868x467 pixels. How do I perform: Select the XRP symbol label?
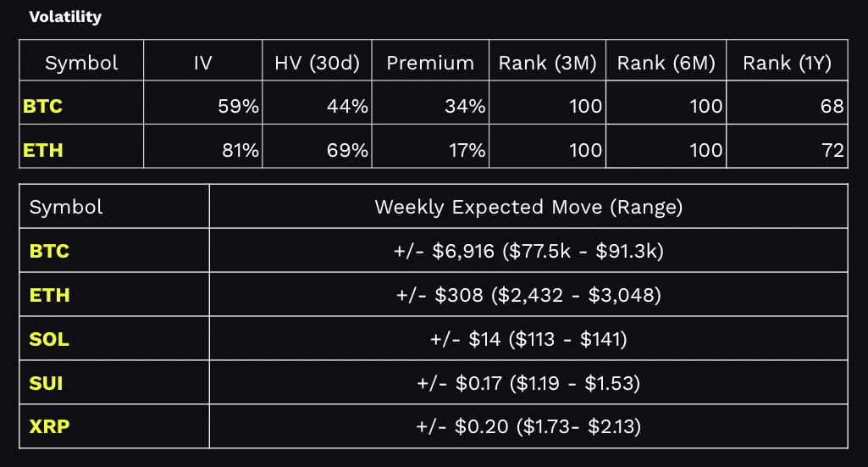point(49,427)
